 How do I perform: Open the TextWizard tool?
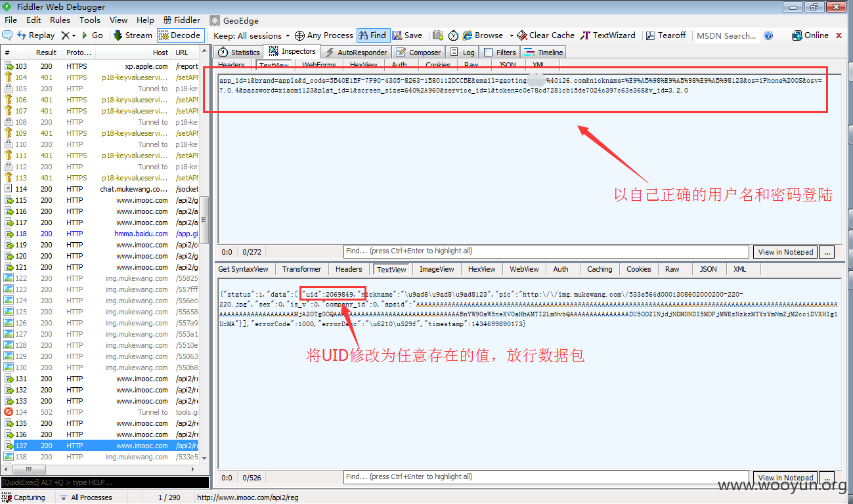click(608, 35)
